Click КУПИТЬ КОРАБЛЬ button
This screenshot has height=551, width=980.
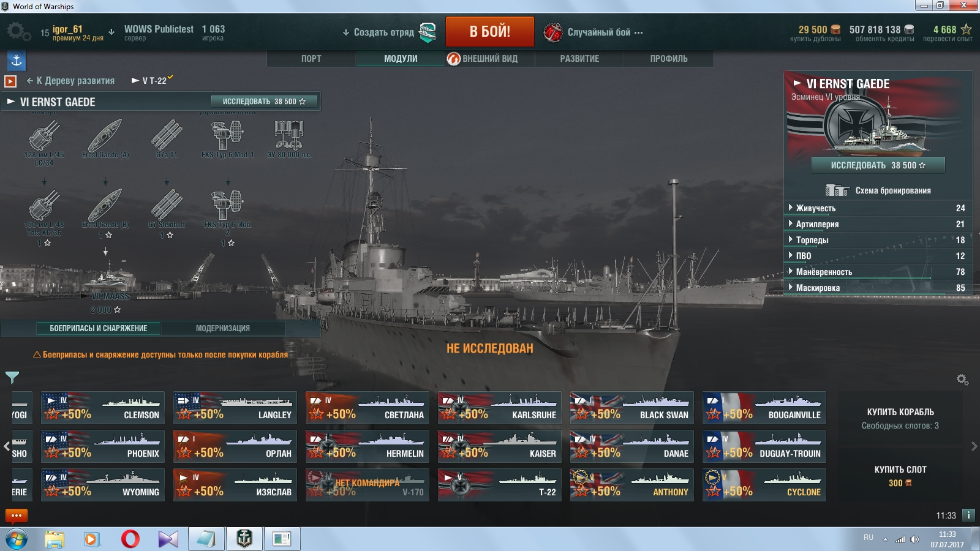click(x=900, y=418)
